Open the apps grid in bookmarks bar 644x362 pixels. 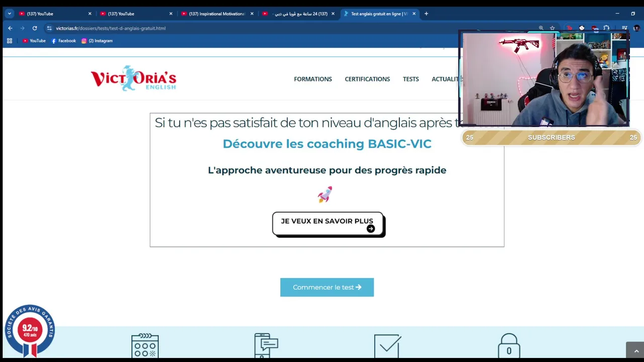(10, 41)
